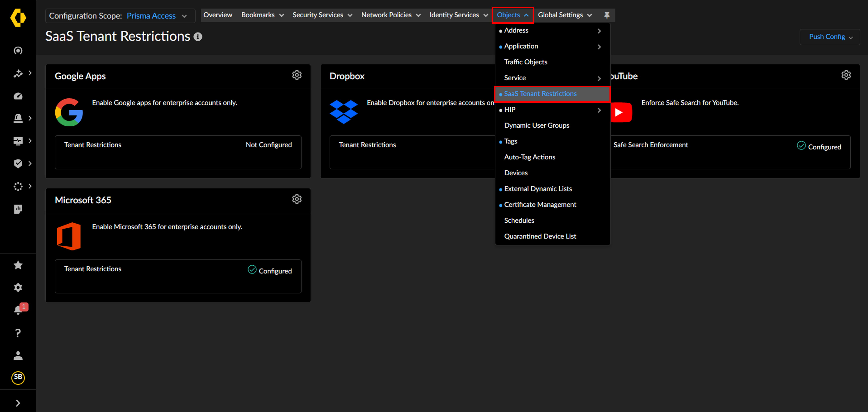Screen dimensions: 868x412
Task: Click 'Enable Google apps for enterprise accounts only.'
Action: click(165, 103)
